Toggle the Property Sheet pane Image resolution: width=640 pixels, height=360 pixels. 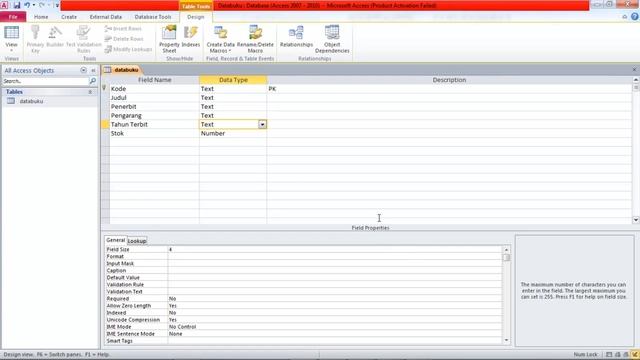[169, 39]
